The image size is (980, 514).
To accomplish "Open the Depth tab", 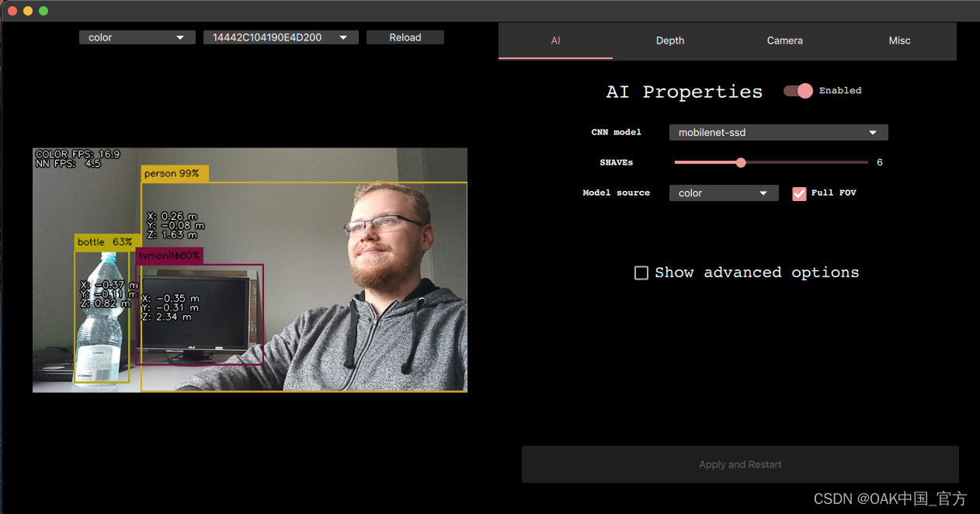I will pos(670,40).
